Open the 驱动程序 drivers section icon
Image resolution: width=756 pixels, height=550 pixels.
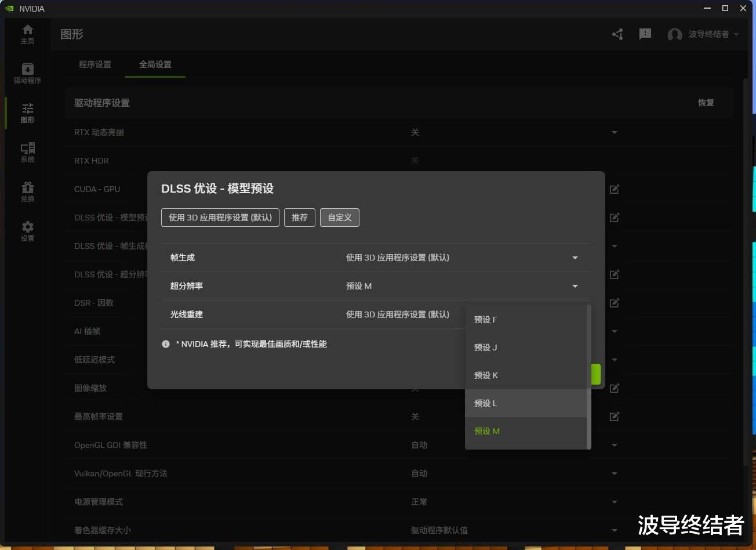click(x=27, y=69)
